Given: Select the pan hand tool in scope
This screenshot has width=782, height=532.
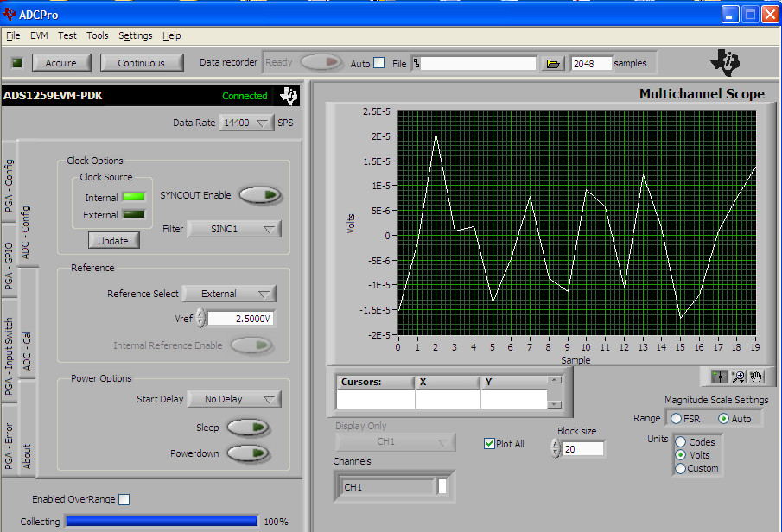Looking at the screenshot, I should tap(756, 377).
